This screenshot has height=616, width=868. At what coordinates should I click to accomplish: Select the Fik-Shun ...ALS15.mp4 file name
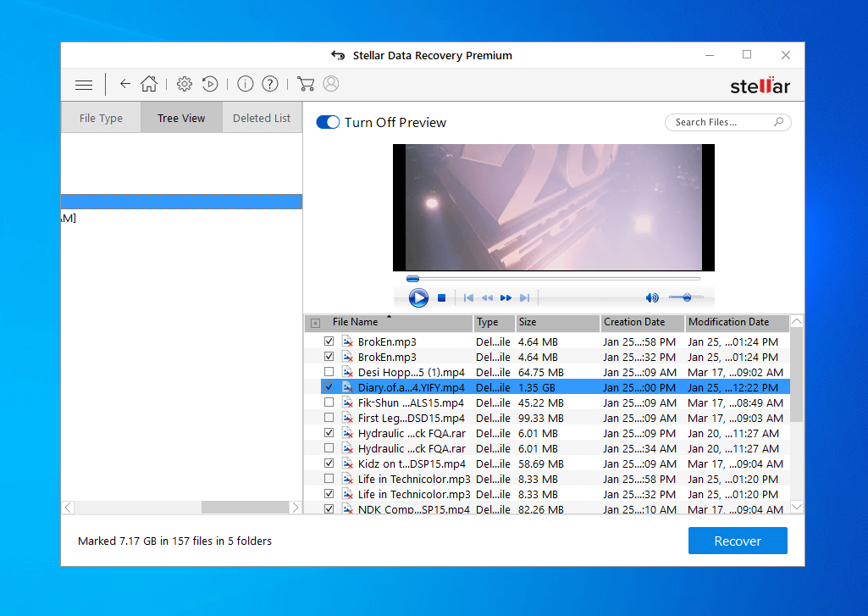pos(411,402)
